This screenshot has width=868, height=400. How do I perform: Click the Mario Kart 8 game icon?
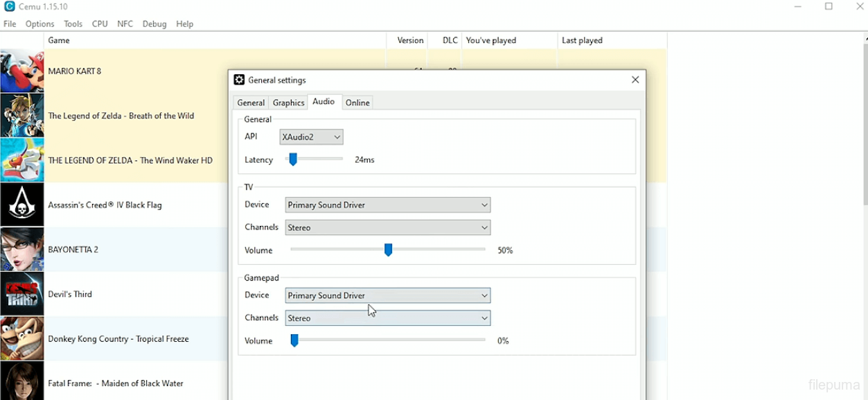click(22, 71)
